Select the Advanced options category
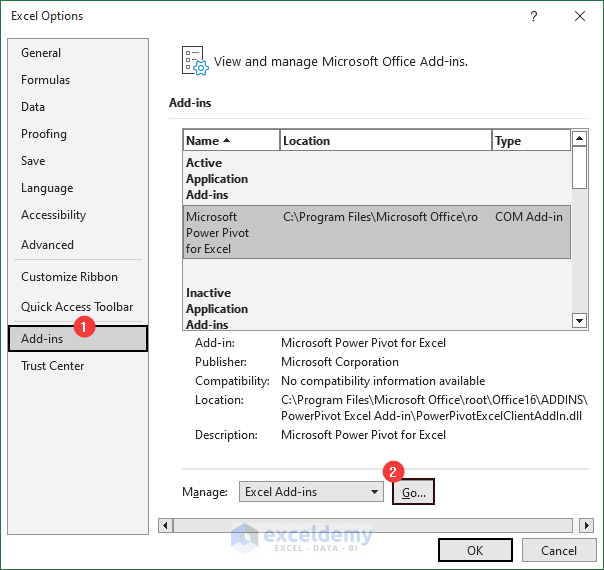604x570 pixels. click(x=48, y=245)
